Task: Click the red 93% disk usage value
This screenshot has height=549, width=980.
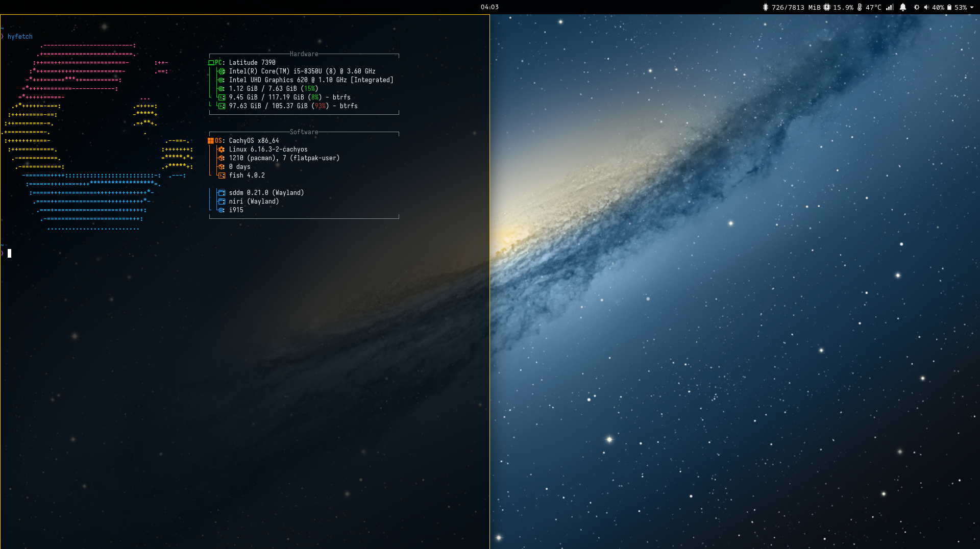Action: click(320, 106)
